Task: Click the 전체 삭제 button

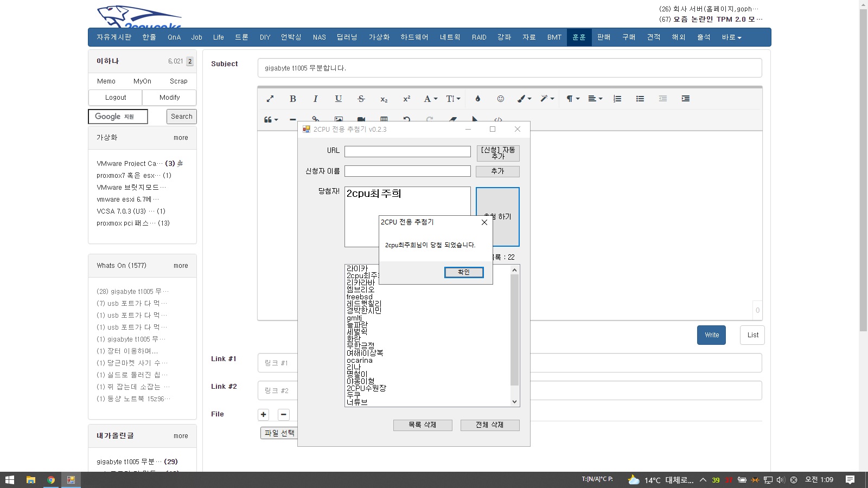Action: pos(490,425)
